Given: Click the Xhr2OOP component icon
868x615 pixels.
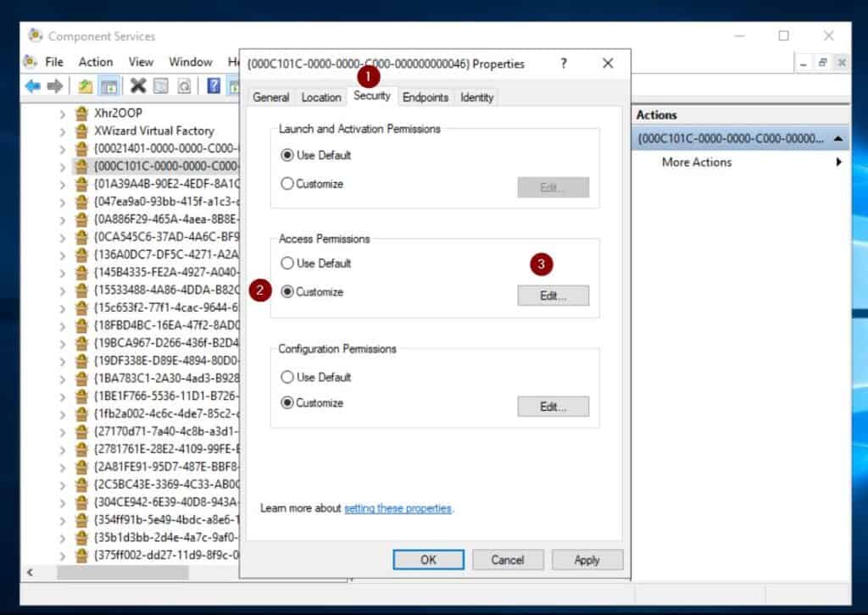Looking at the screenshot, I should (x=82, y=114).
